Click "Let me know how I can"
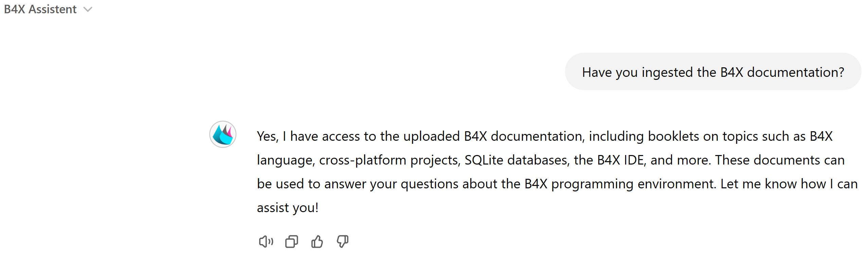The width and height of the screenshot is (868, 257). [x=789, y=184]
